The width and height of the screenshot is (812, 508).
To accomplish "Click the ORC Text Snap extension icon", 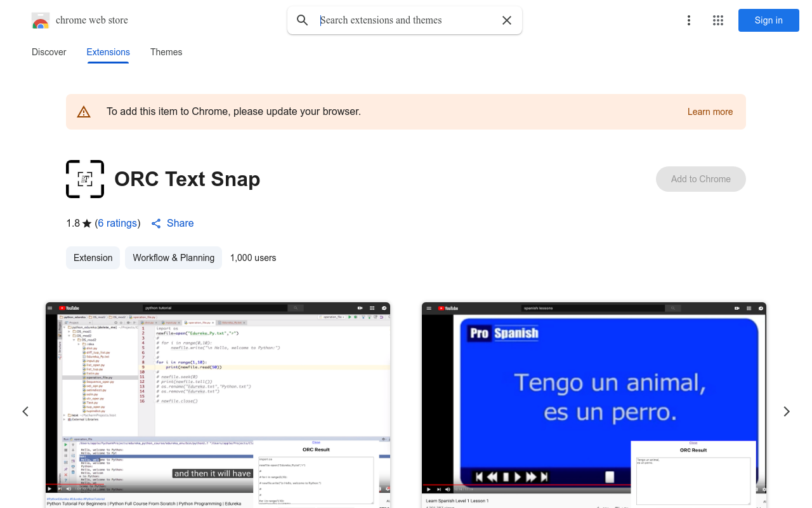I will [85, 179].
